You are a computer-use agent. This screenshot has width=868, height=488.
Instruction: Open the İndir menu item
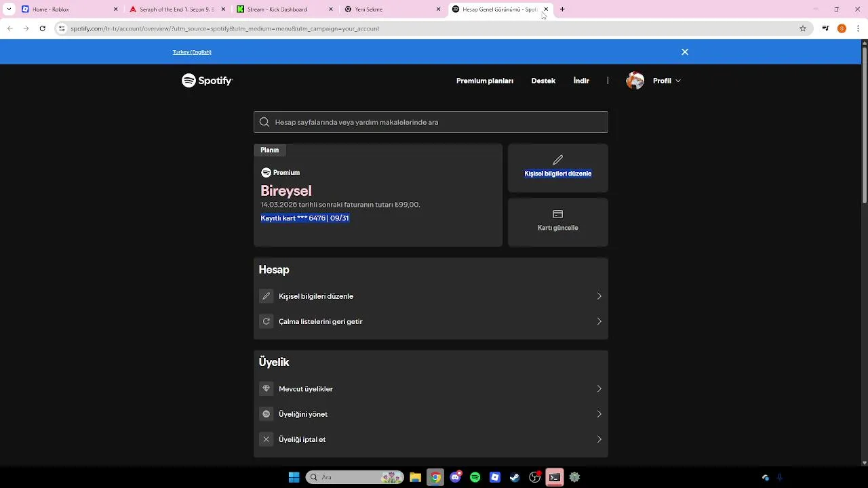581,81
